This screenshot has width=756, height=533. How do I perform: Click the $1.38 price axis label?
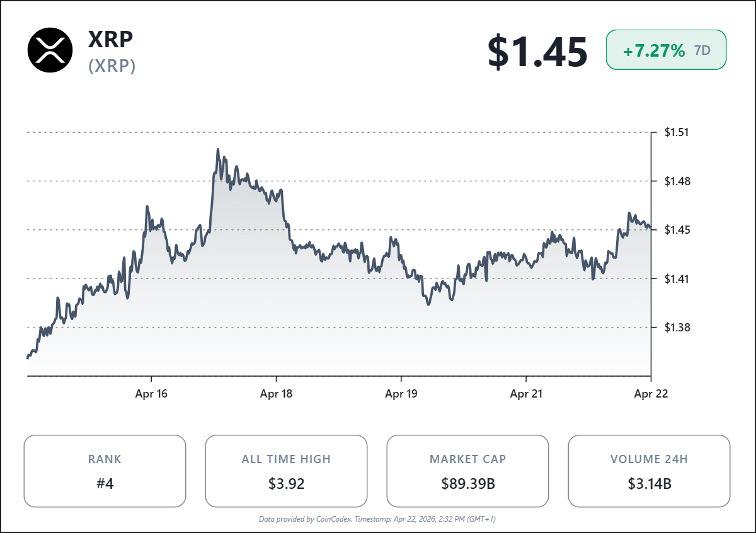677,328
